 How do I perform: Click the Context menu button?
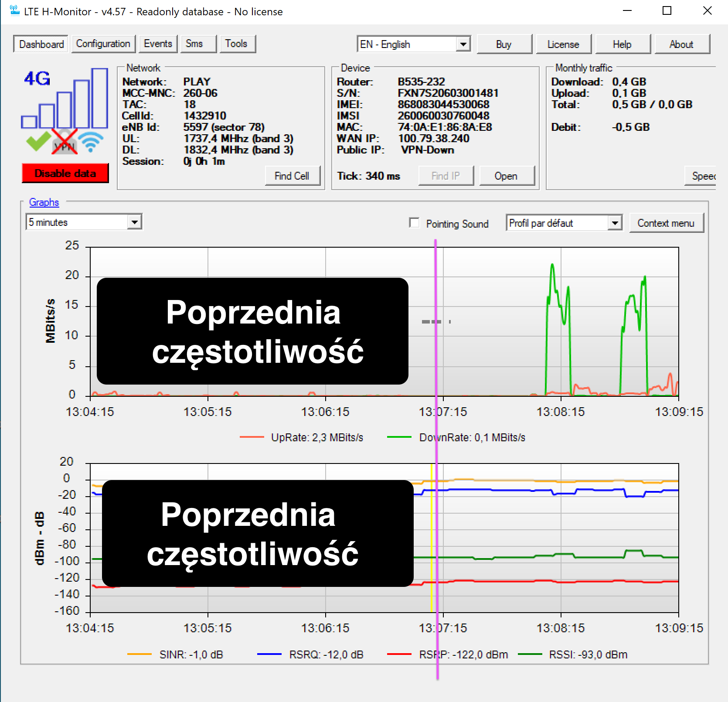tap(666, 223)
